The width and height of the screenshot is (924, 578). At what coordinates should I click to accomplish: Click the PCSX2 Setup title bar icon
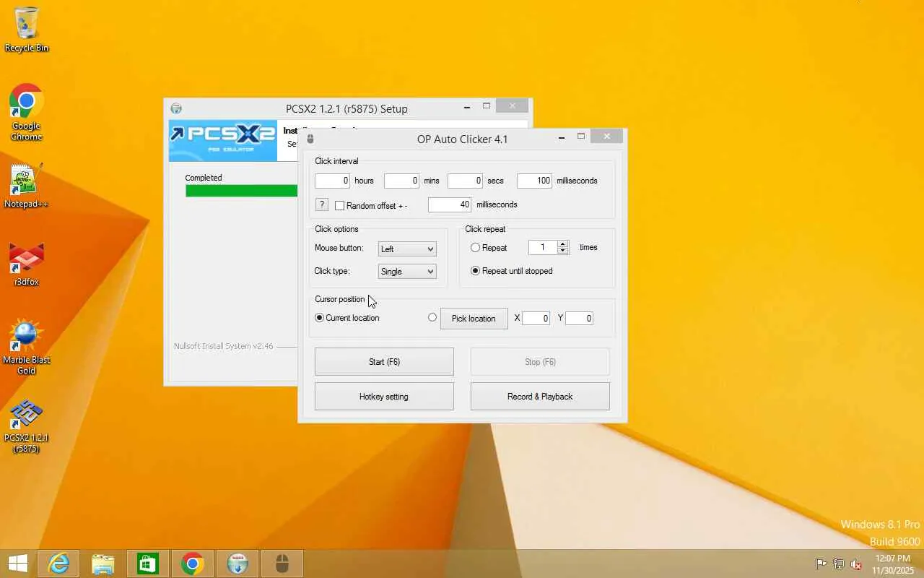(176, 108)
